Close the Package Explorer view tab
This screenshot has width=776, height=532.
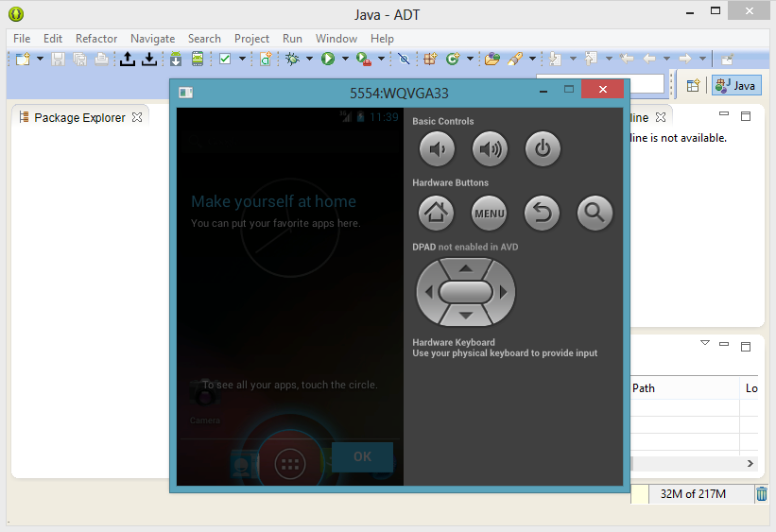137,117
